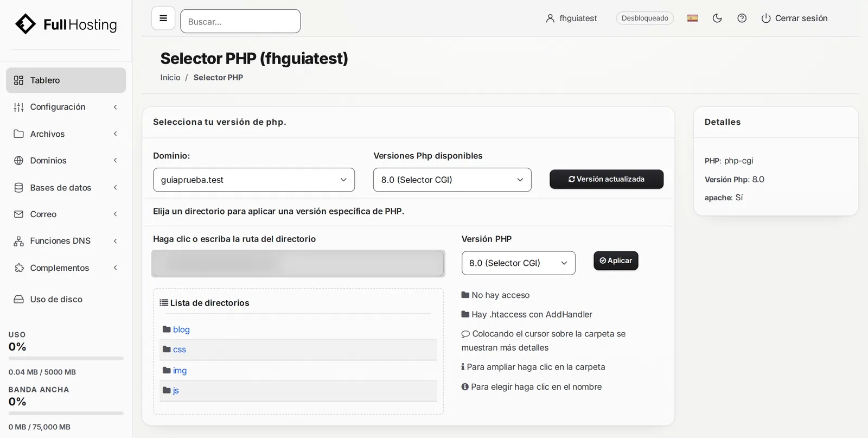Click the Versión actualizada button
Screen dimensions: 868x438
[607, 179]
